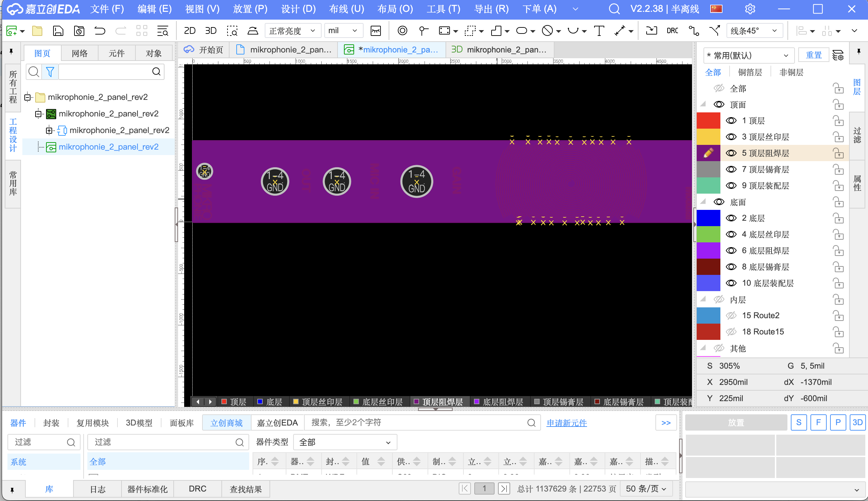Collapse the mikrophonie_2_panel_rev2 project folder

28,97
